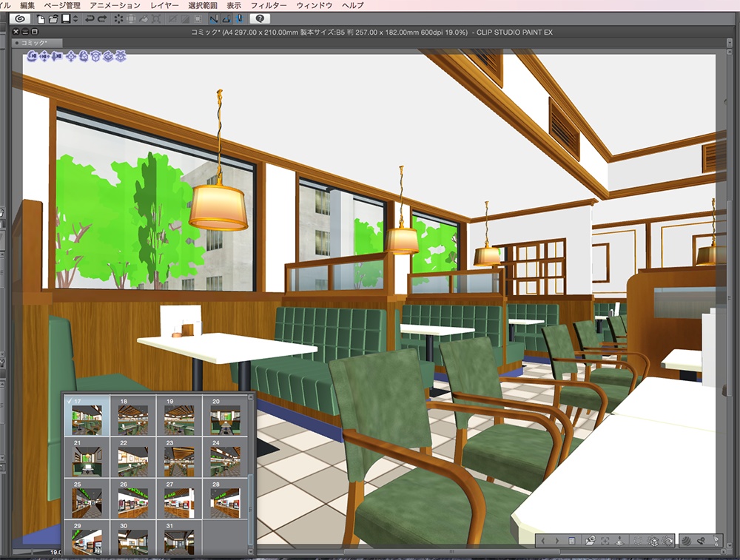
Task: Click the canvas horizontal scrollbar
Action: pyautogui.click(x=451, y=552)
